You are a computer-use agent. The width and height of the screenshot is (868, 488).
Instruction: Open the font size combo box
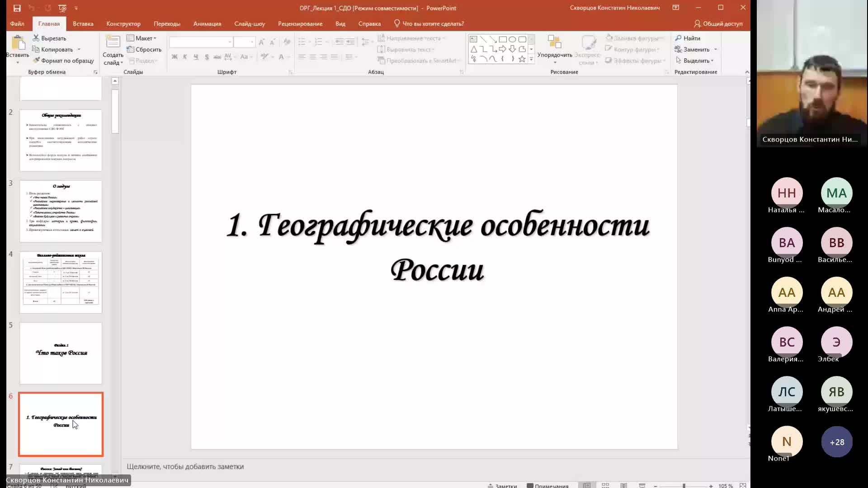245,42
